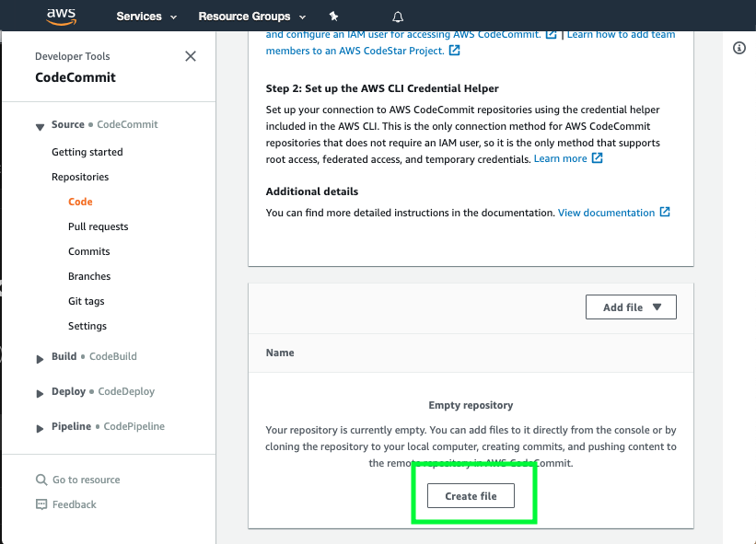Click the Create file button
The height and width of the screenshot is (544, 756).
pos(471,496)
